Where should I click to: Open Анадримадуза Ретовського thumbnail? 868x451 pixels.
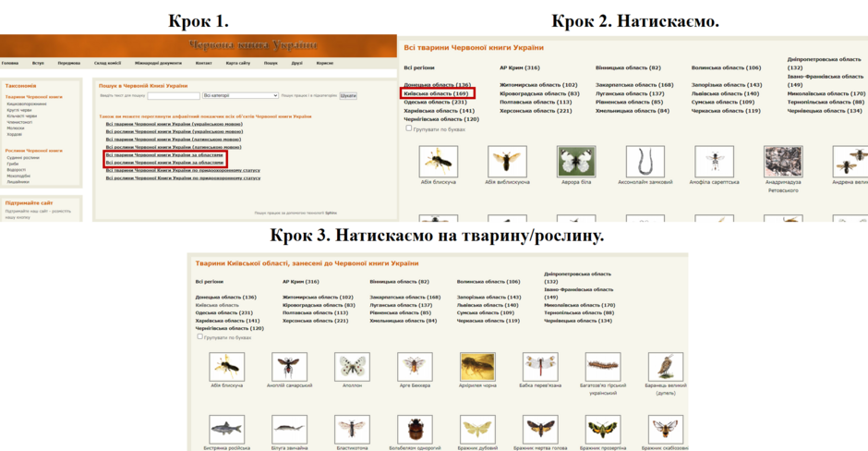783,161
